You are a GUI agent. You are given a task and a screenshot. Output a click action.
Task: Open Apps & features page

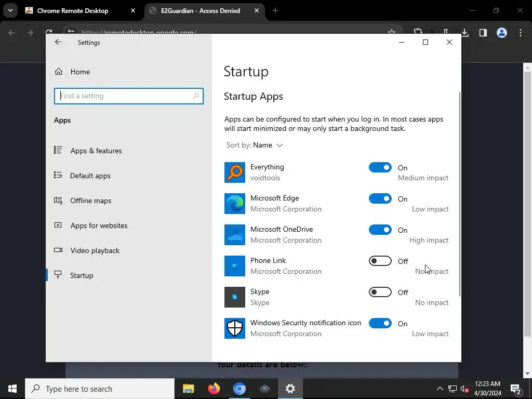click(x=96, y=151)
